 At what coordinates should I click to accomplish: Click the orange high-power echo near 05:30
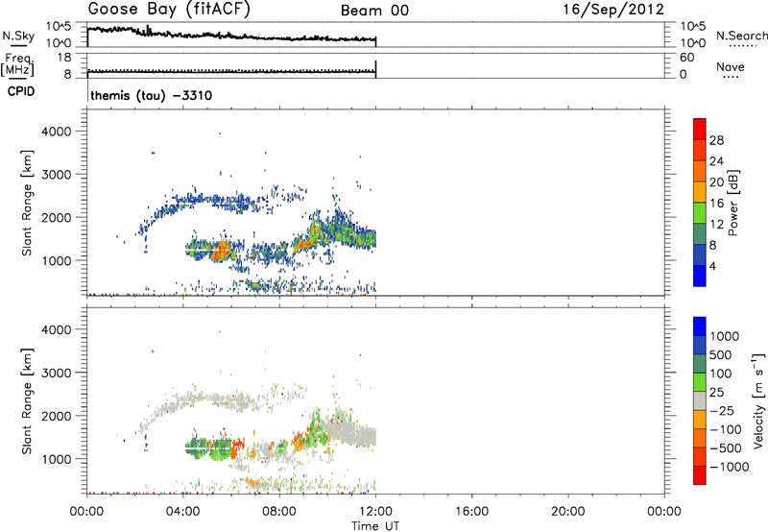222,250
